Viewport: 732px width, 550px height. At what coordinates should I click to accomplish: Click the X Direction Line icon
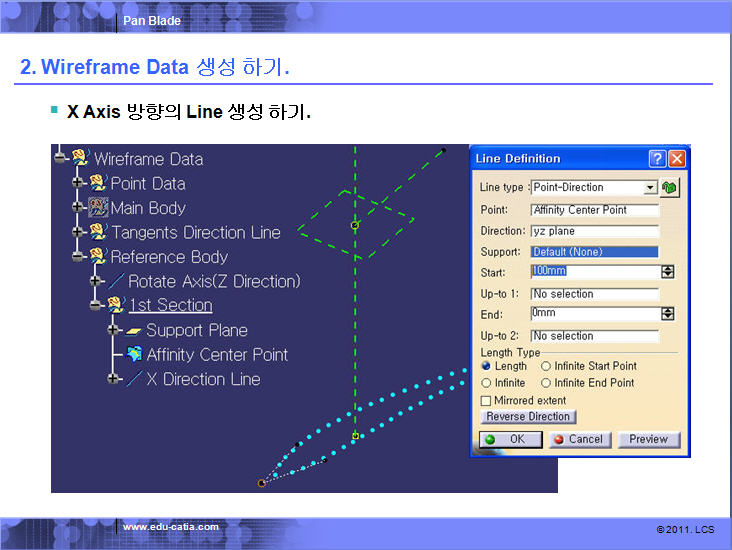pos(134,379)
